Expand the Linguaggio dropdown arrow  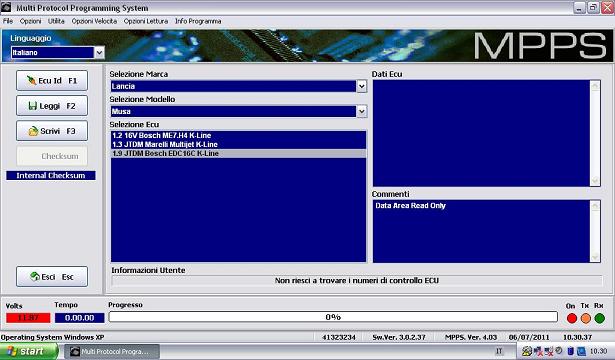point(99,52)
